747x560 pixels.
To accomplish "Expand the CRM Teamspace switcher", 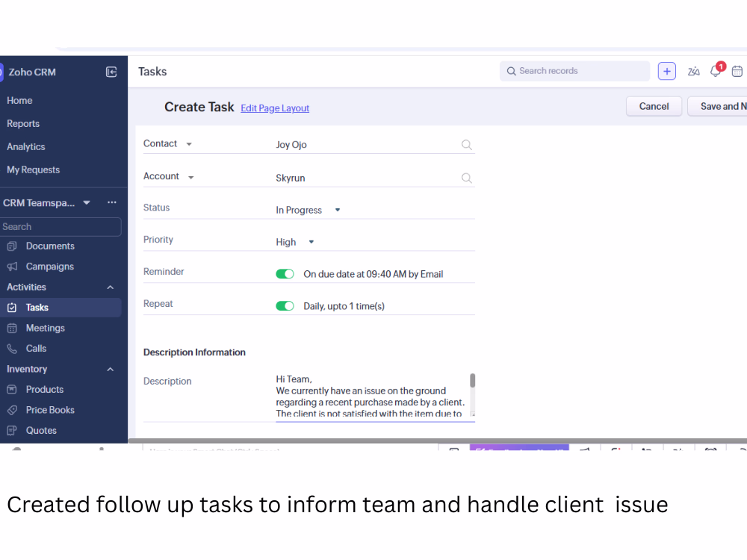I will 87,202.
